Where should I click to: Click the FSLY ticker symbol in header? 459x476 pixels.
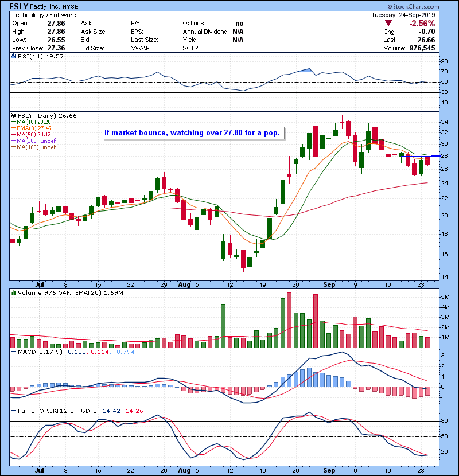pyautogui.click(x=19, y=6)
